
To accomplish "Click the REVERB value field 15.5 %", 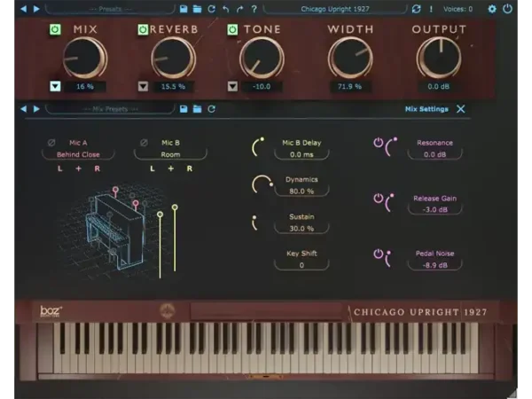I will pos(173,87).
